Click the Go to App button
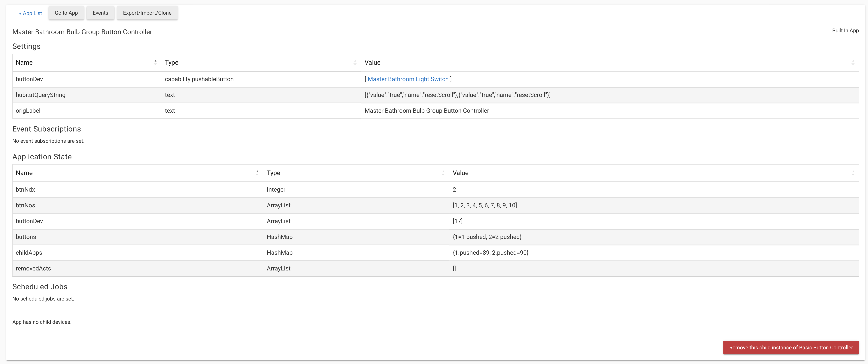 pos(66,13)
